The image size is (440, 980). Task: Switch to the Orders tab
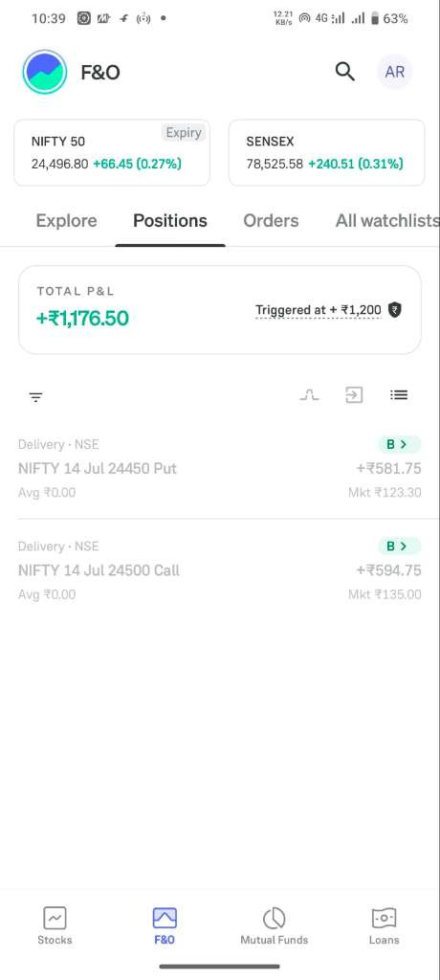point(271,221)
